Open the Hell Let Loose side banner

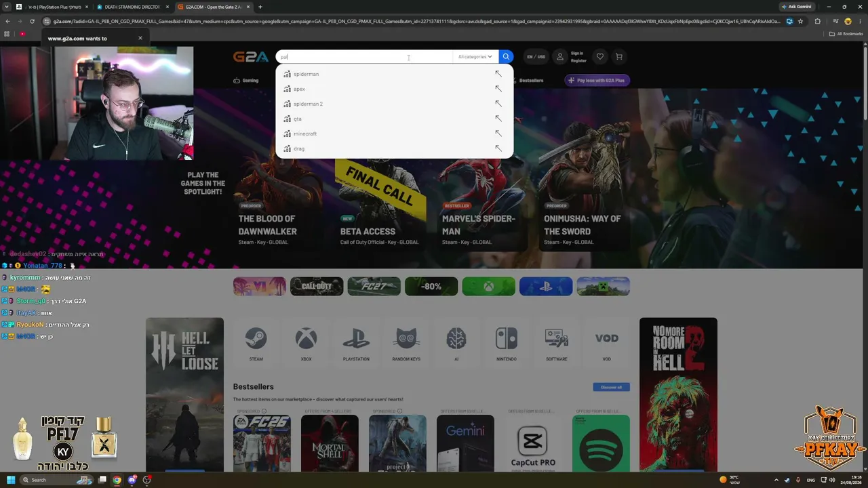coord(184,394)
